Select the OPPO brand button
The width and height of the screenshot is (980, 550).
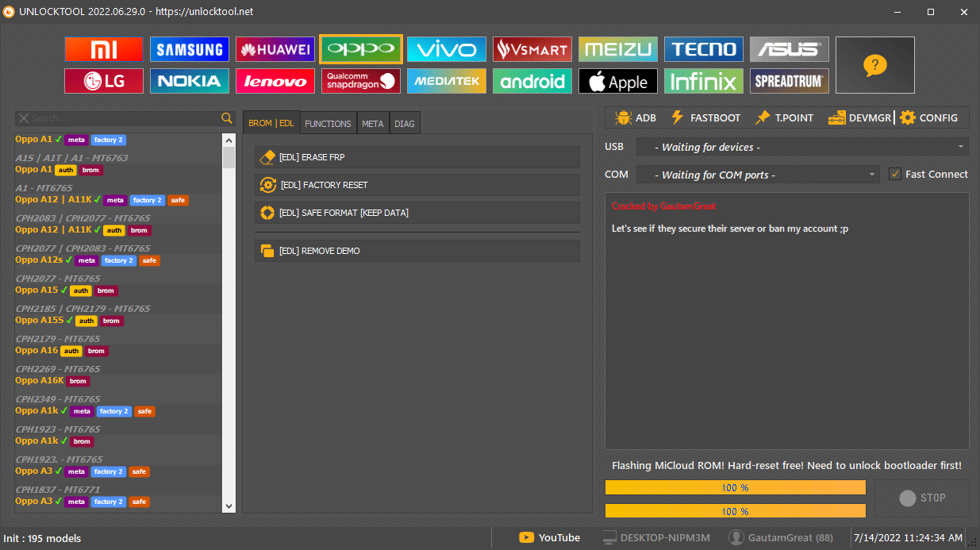click(360, 49)
